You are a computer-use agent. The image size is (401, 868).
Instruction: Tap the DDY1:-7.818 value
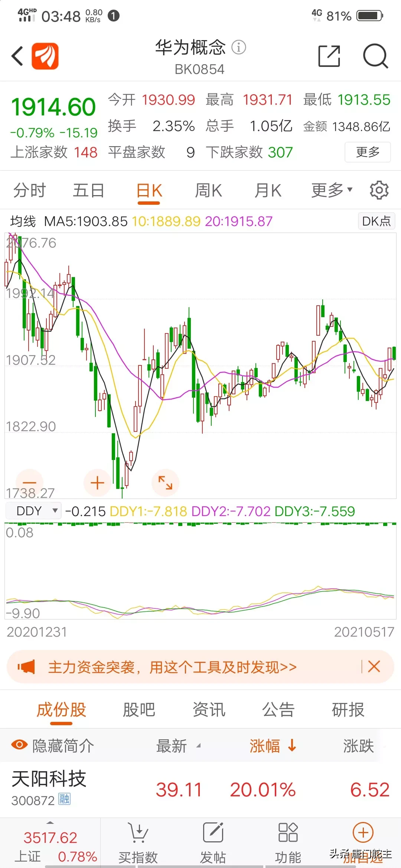149,511
